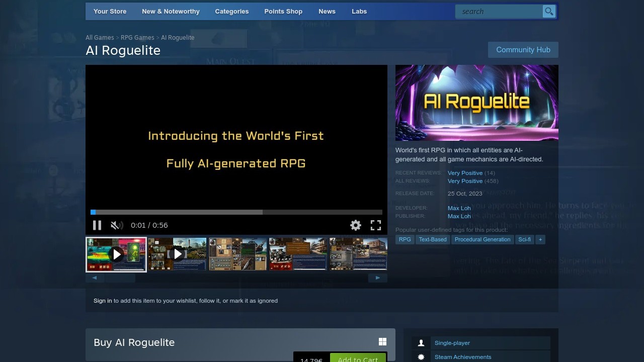Enter fullscreen video mode

(376, 225)
